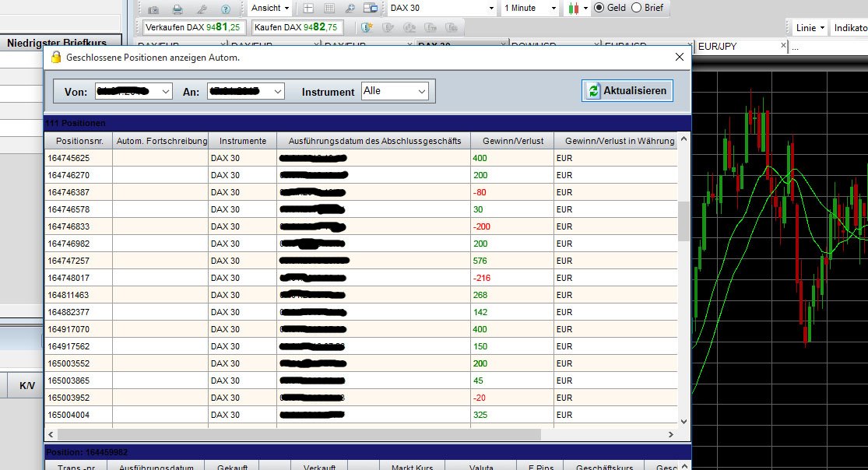Click loss value -20
Viewport: 868px width, 470px height.
point(480,398)
